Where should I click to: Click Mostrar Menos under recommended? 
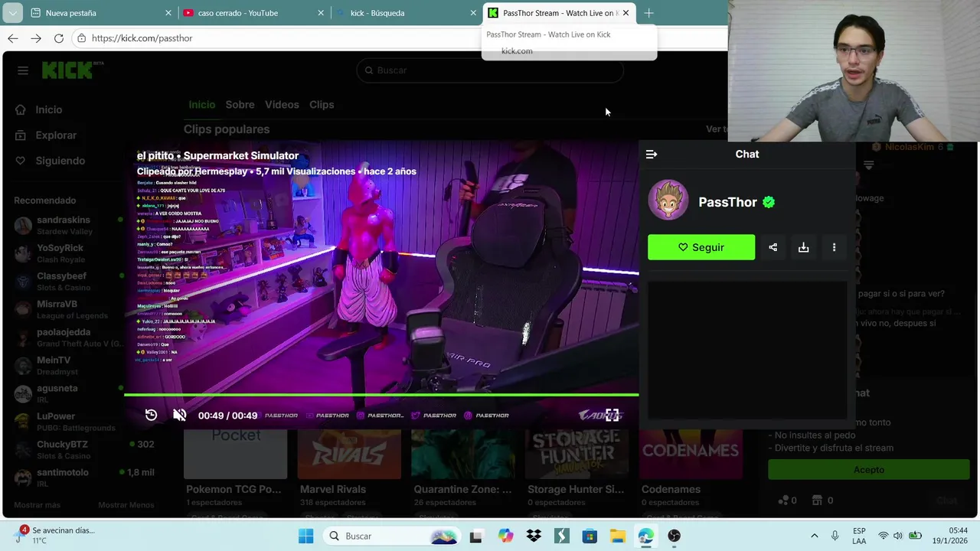click(126, 505)
